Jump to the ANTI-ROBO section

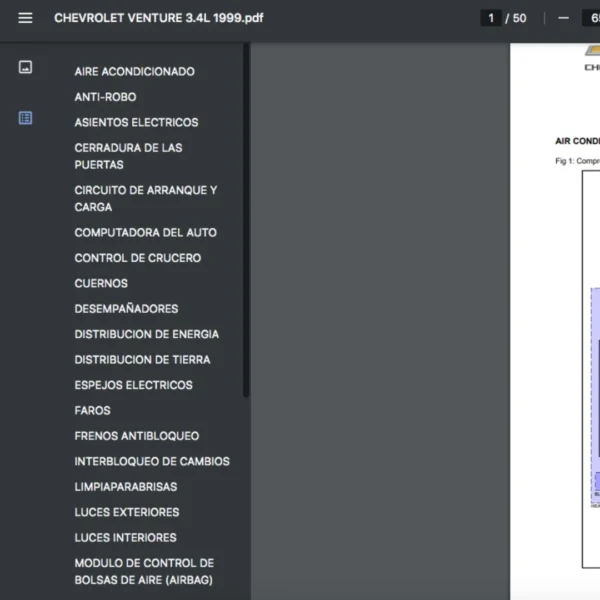(x=105, y=97)
